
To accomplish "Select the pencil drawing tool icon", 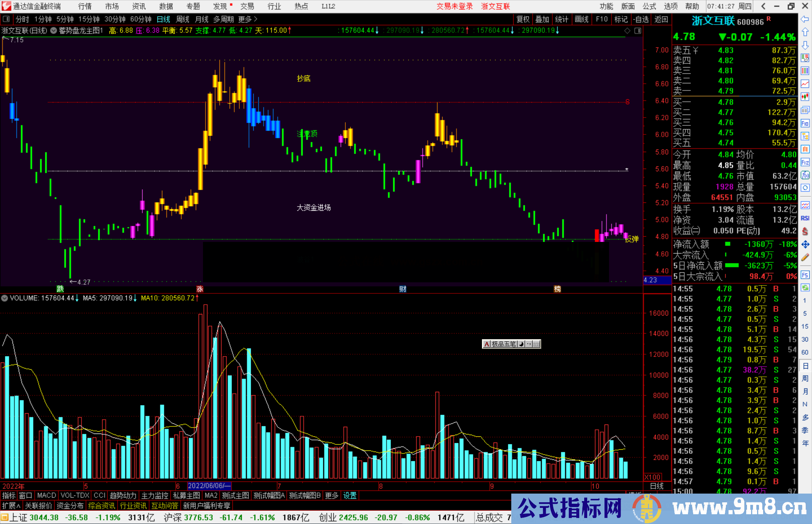I will [x=805, y=257].
